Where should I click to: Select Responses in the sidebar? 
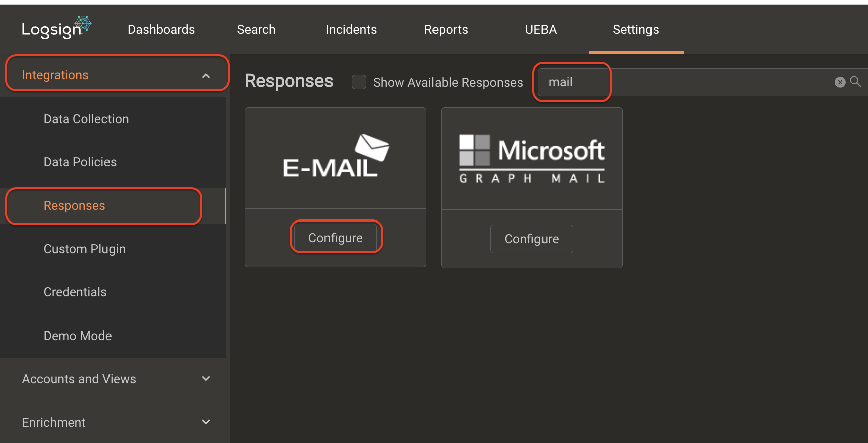coord(74,206)
